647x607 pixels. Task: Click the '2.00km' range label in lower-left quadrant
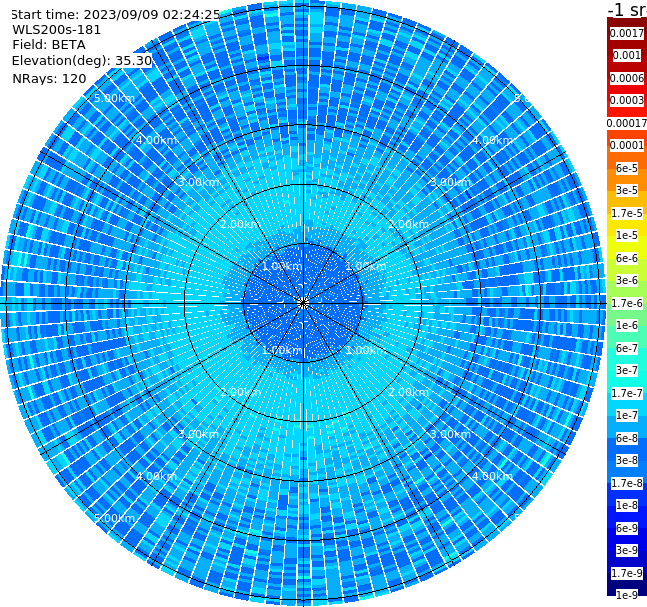pos(240,392)
